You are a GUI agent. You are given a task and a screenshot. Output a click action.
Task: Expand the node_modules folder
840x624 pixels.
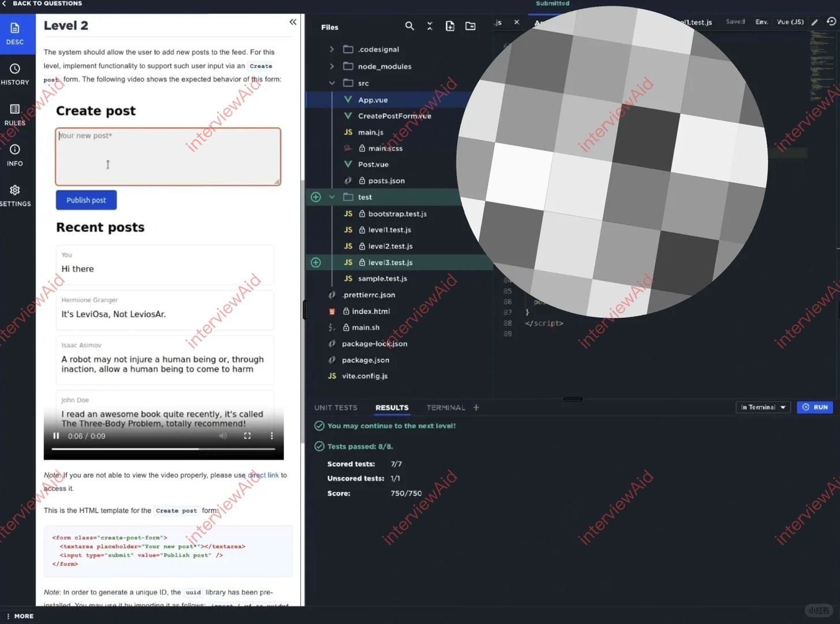(x=331, y=66)
